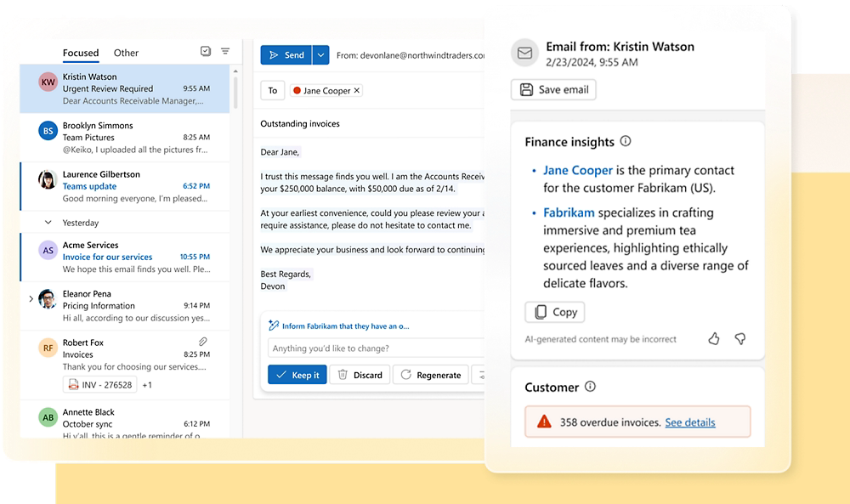The height and width of the screenshot is (504, 850).
Task: Click the Save email button
Action: (553, 90)
